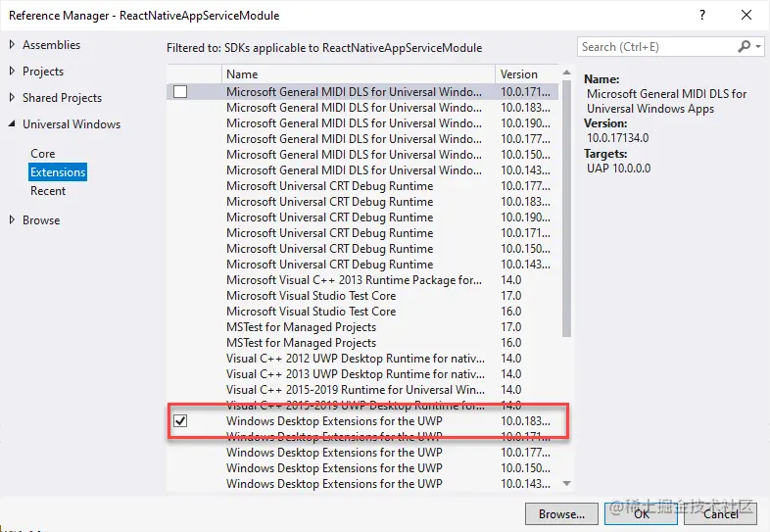770x532 pixels.
Task: Select Microsoft Universal CRT Debug Runtime 10.0.143 row
Action: 362,265
